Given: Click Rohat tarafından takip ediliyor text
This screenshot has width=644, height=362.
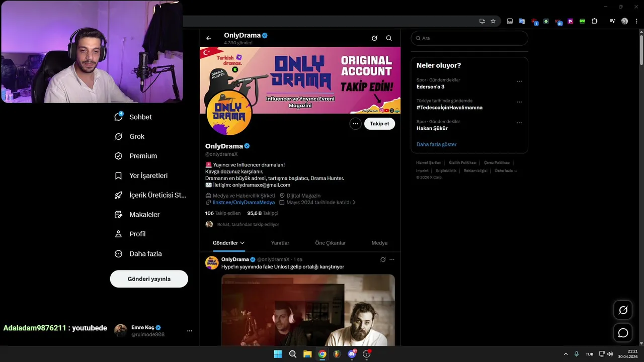Looking at the screenshot, I should (248, 224).
